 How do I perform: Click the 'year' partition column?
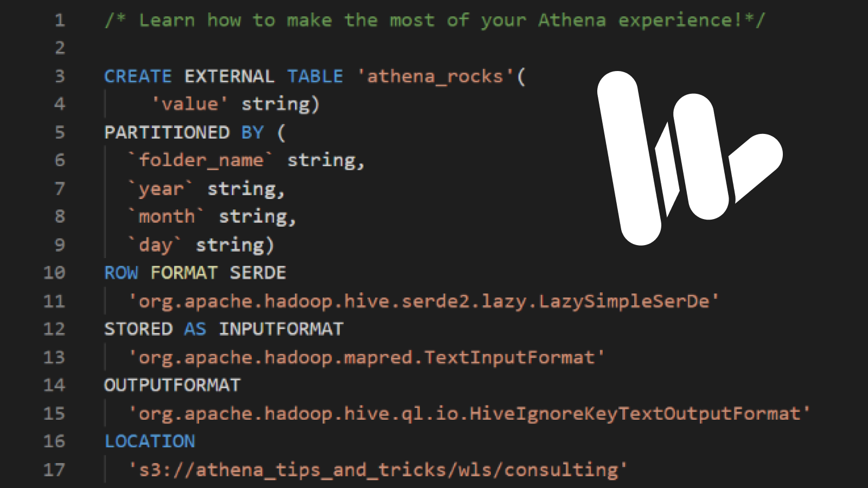[160, 188]
